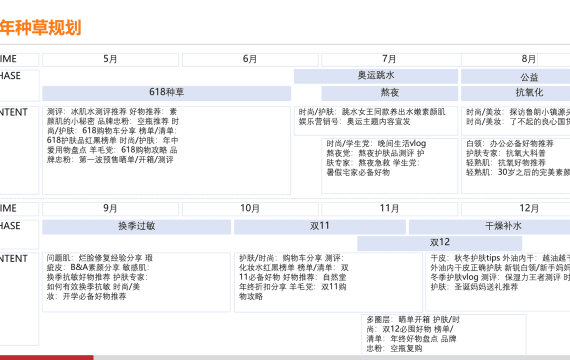
Task: Select the 6月 month cell
Action: [x=250, y=60]
